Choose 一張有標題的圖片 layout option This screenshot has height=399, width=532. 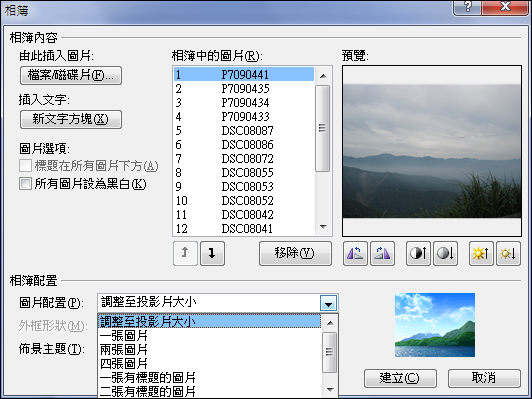[x=209, y=377]
